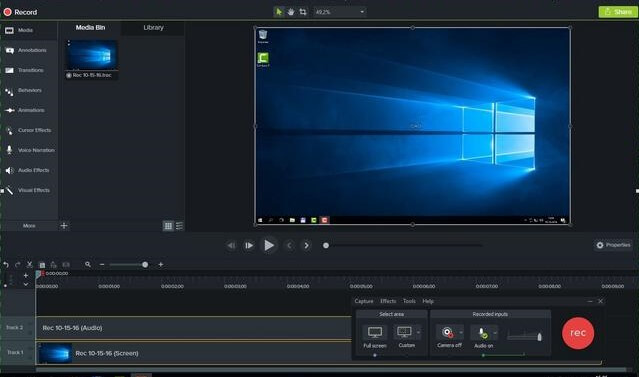
Task: Open the Animations panel
Action: [x=29, y=110]
